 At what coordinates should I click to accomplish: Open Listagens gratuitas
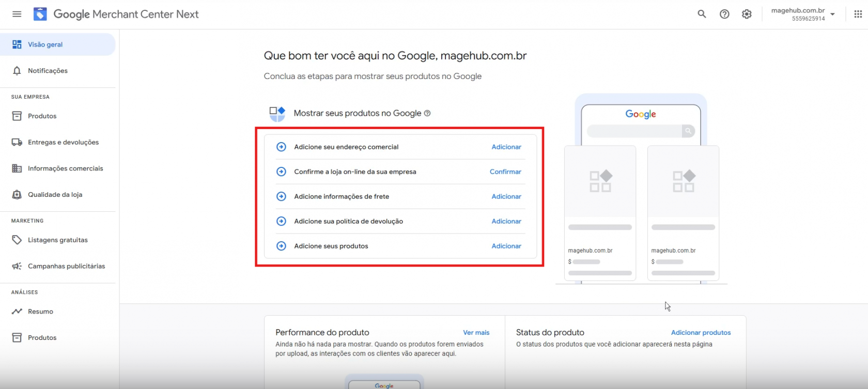58,240
